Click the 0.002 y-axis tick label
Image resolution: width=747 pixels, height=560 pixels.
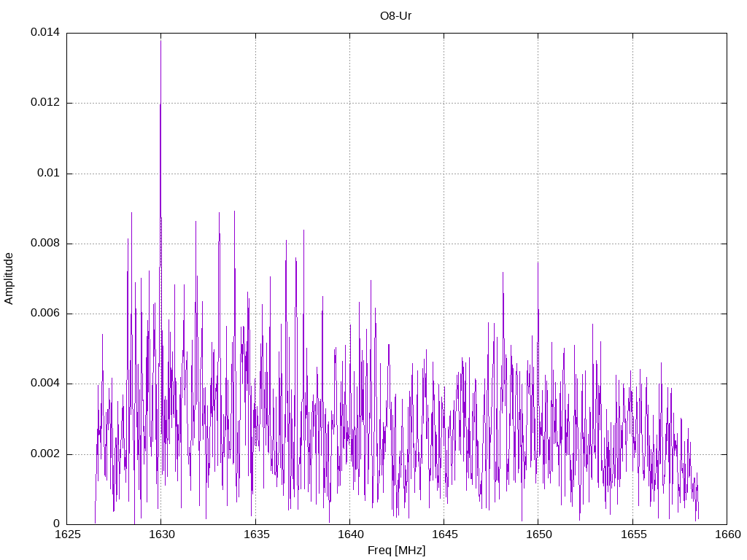click(44, 454)
